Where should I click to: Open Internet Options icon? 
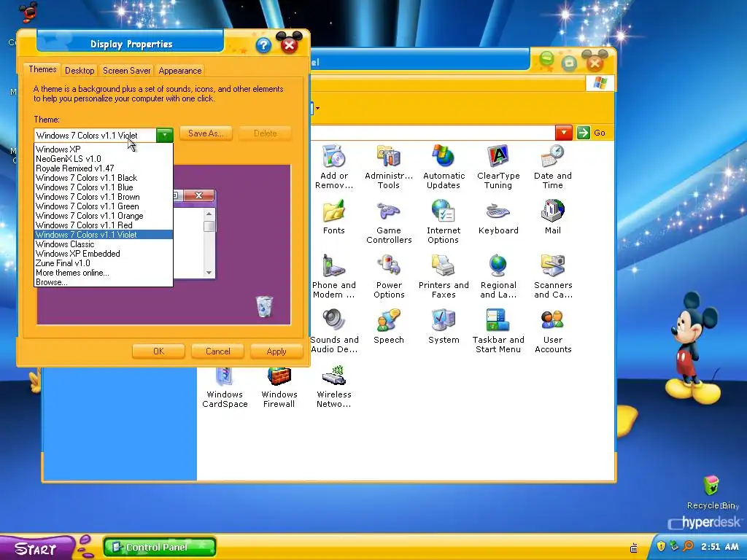444,212
